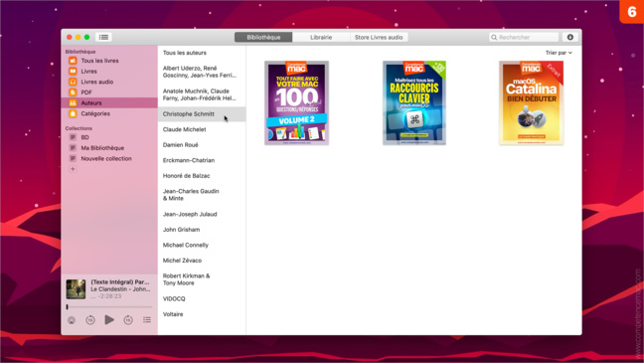Click Le Clandestin - John... subtitle
Image resolution: width=644 pixels, height=363 pixels.
120,289
